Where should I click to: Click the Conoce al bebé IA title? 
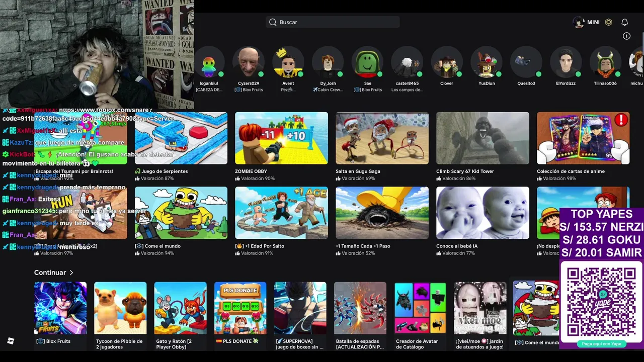(x=457, y=246)
